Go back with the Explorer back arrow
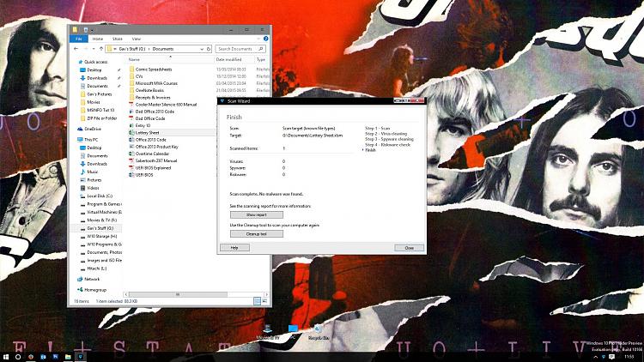644x362 pixels. pyautogui.click(x=76, y=49)
